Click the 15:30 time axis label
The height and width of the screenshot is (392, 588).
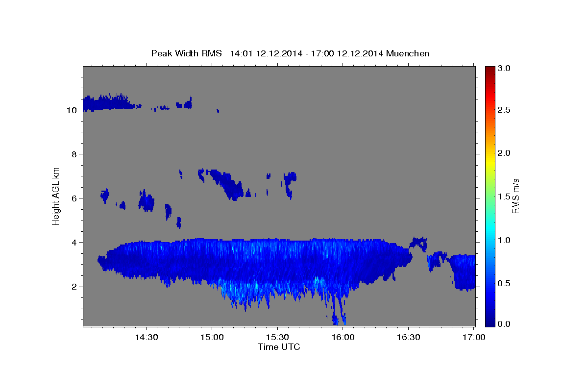click(x=277, y=337)
